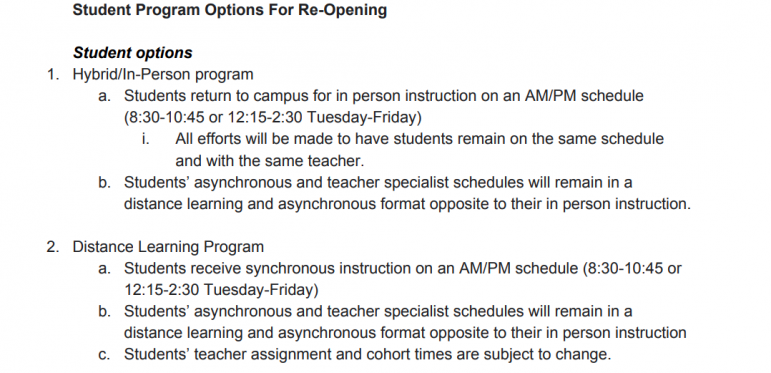
Task: Click the 'Students receive synchronous instruction' line
Action: pyautogui.click(x=403, y=268)
